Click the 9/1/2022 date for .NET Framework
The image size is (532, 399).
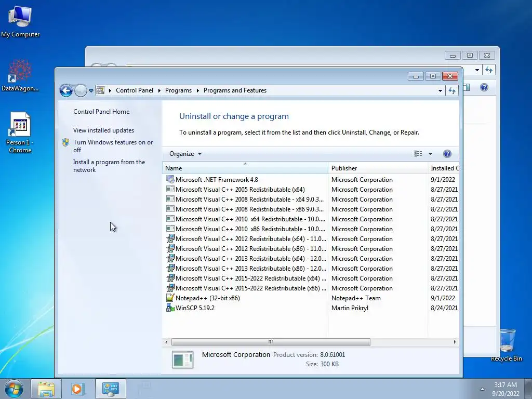point(443,179)
